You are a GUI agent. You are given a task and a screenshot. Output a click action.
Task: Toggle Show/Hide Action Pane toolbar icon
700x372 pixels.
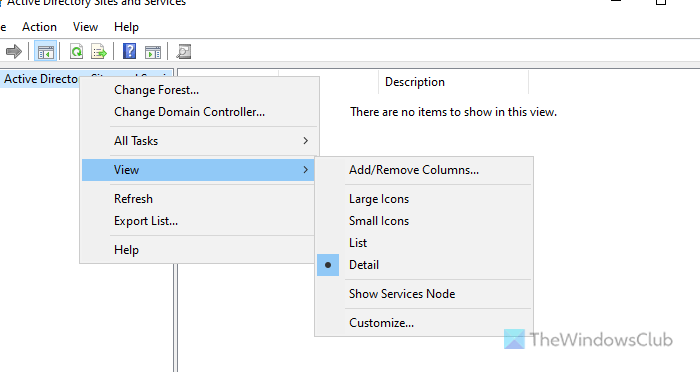(153, 51)
